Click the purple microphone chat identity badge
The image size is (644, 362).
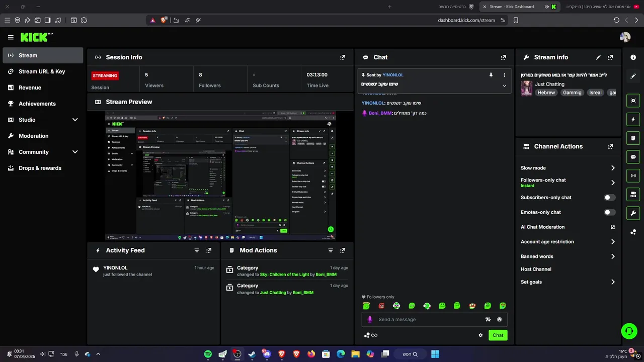tap(370, 320)
